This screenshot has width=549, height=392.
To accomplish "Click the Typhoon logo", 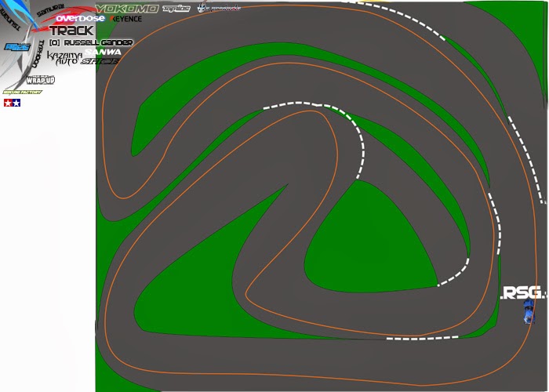I will tap(38, 53).
